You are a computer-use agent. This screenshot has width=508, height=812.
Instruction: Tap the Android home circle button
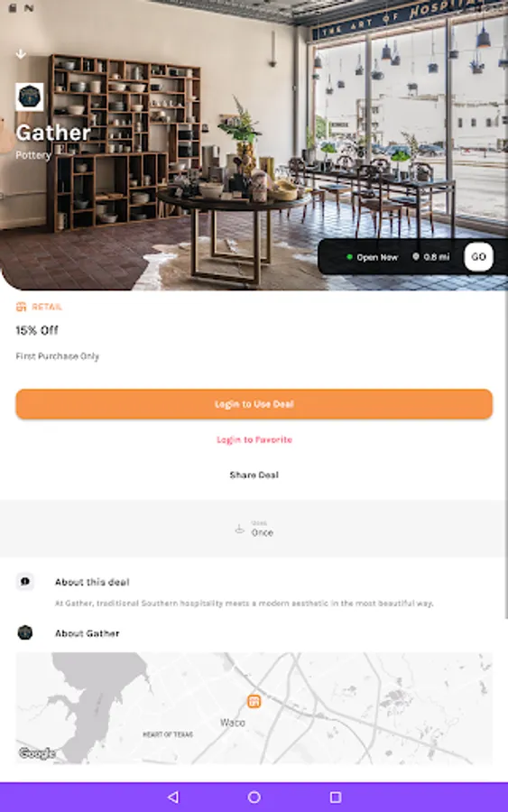(254, 797)
